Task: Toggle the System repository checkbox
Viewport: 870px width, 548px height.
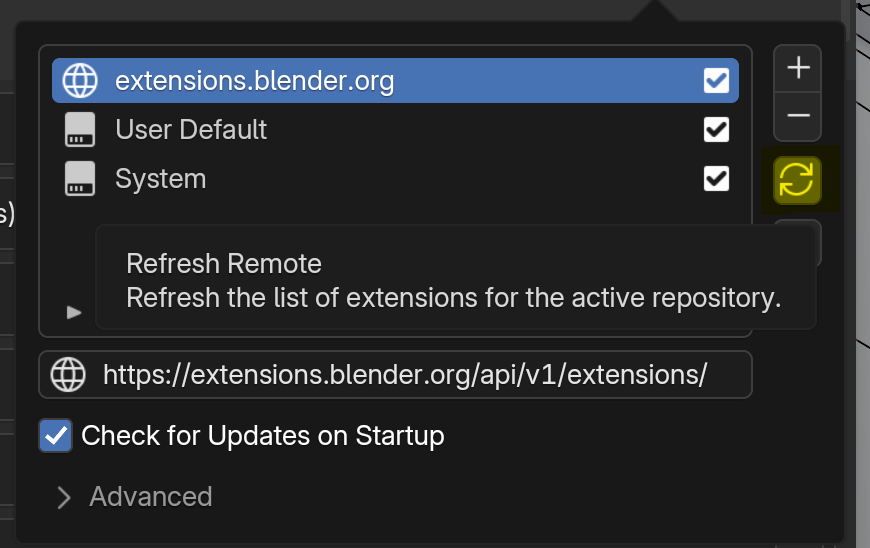Action: pyautogui.click(x=716, y=179)
